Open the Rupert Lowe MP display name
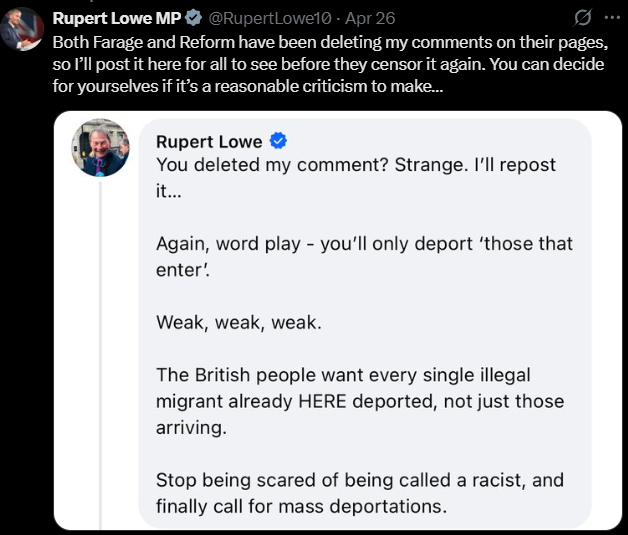 tap(116, 18)
